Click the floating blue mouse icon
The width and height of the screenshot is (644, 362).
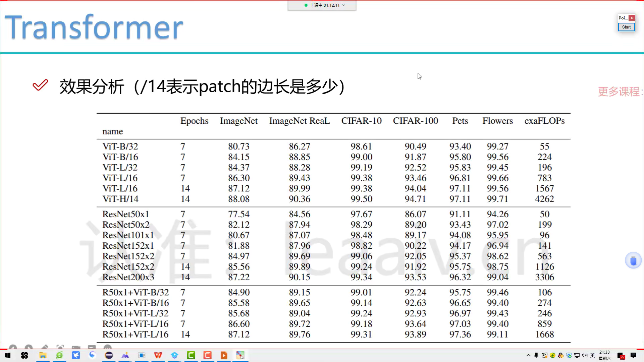[633, 260]
